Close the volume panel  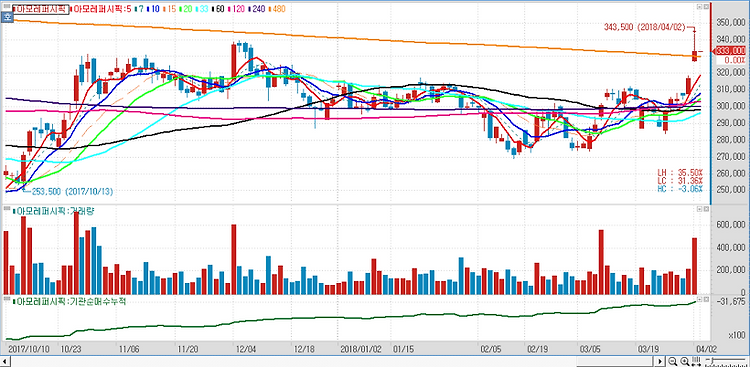tap(706, 209)
